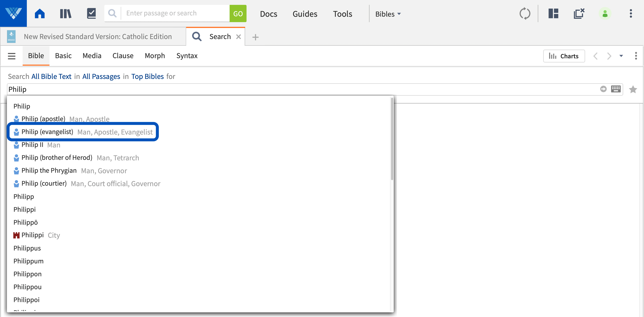This screenshot has height=317, width=644.
Task: Open the Library books icon
Action: pos(66,14)
